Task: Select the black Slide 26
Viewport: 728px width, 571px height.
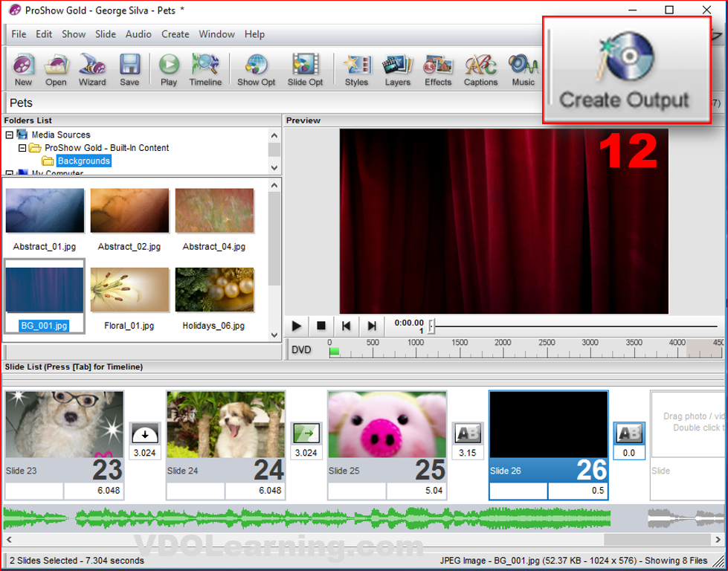Action: [x=548, y=425]
